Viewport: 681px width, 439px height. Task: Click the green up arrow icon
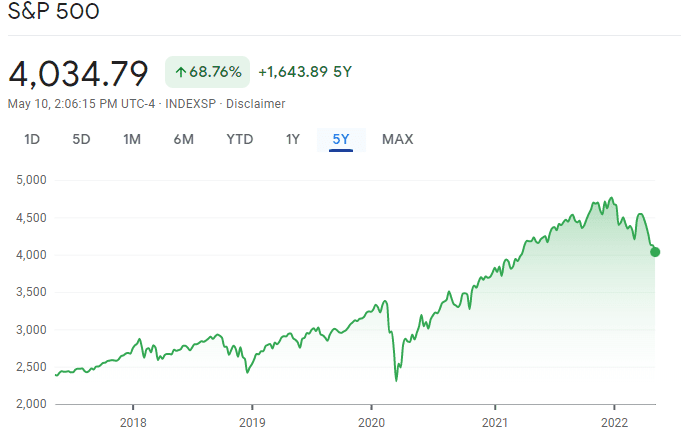(x=180, y=72)
